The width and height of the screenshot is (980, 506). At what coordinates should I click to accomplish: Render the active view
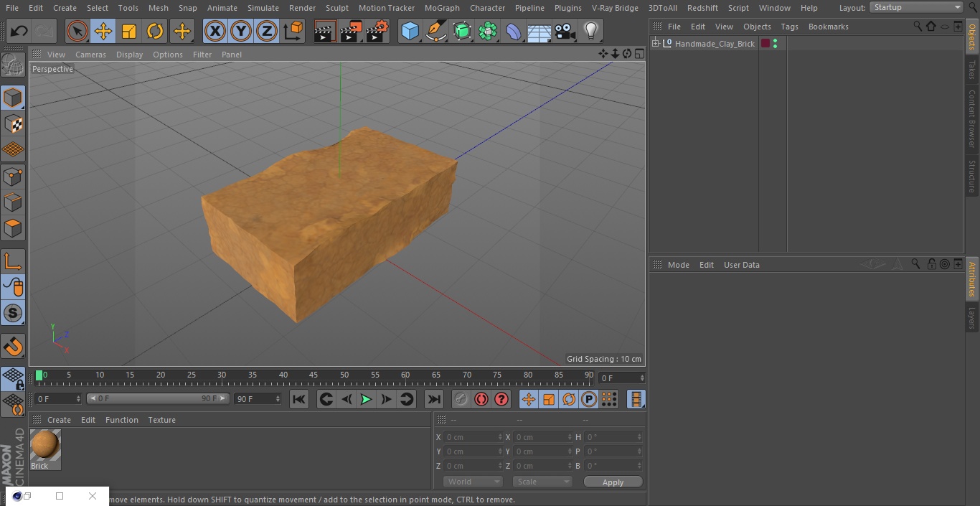click(x=325, y=32)
